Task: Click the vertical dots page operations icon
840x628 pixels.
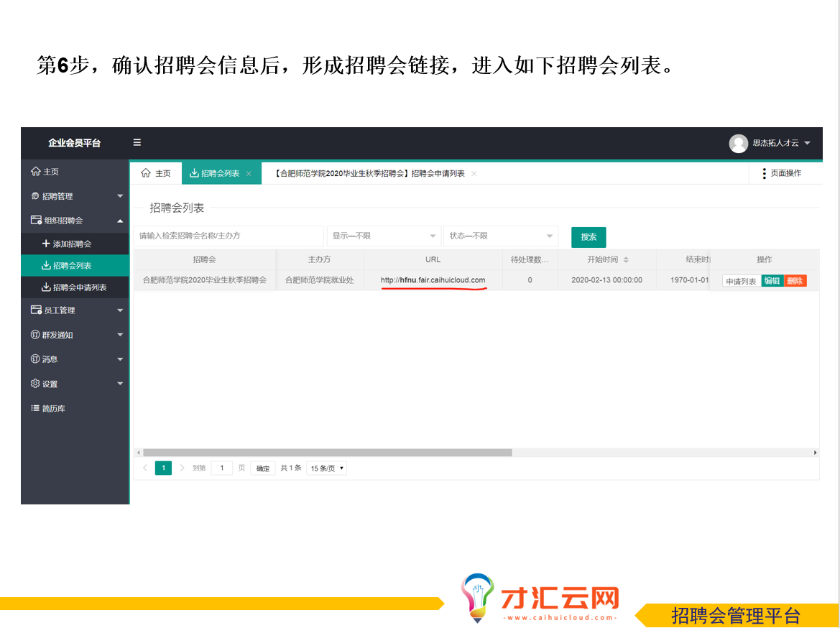Action: (764, 174)
